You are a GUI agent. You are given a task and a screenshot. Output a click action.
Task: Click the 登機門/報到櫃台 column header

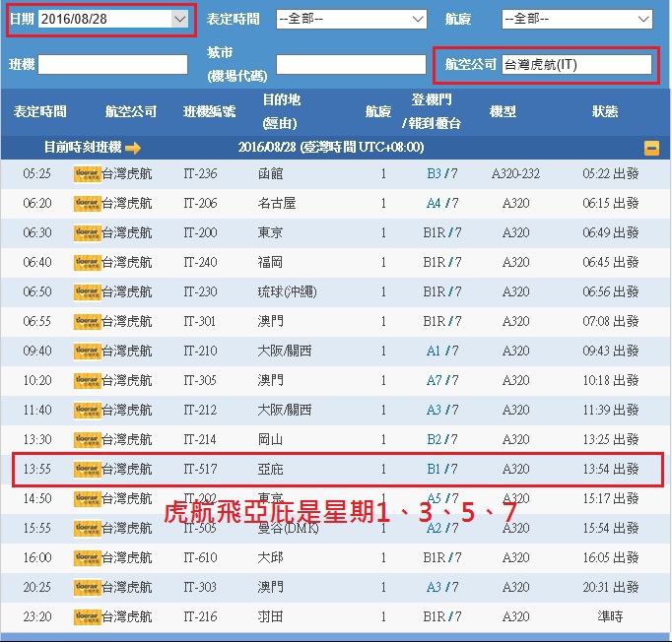(432, 112)
